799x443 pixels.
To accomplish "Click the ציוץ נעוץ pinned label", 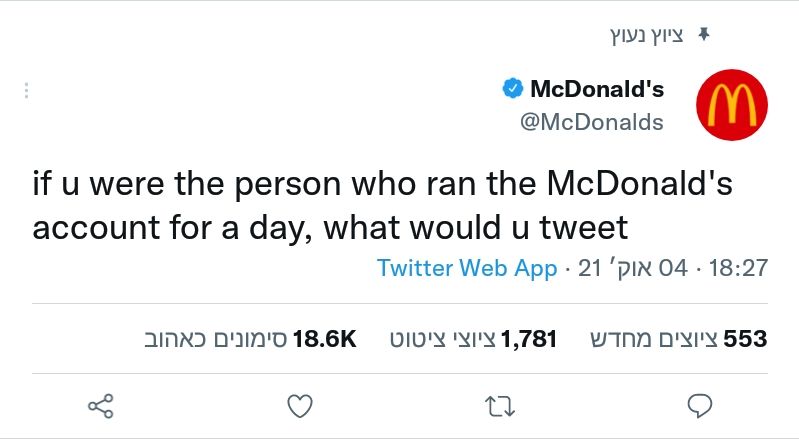I will pyautogui.click(x=648, y=36).
